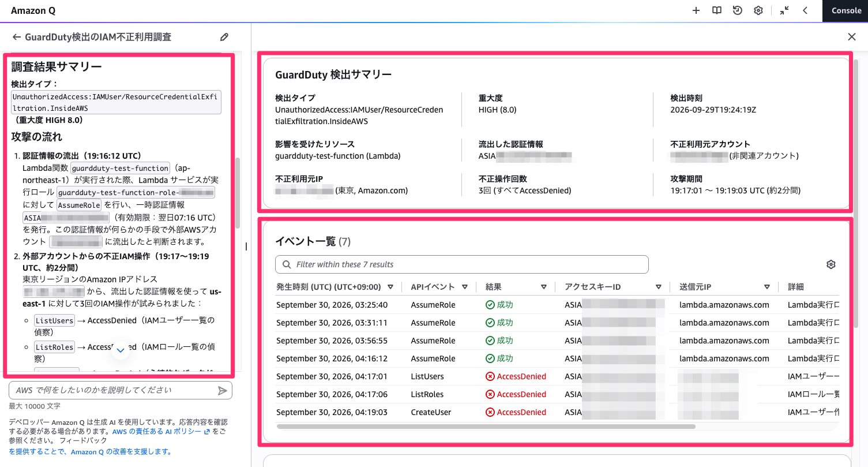The image size is (868, 467).
Task: Click the detection type code block in chat
Action: tap(116, 102)
